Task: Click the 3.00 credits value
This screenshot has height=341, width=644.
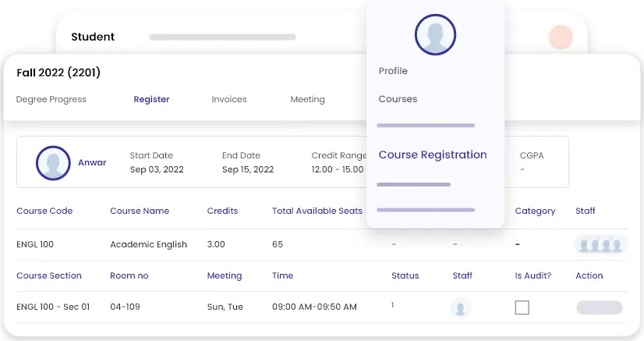Action: [216, 244]
